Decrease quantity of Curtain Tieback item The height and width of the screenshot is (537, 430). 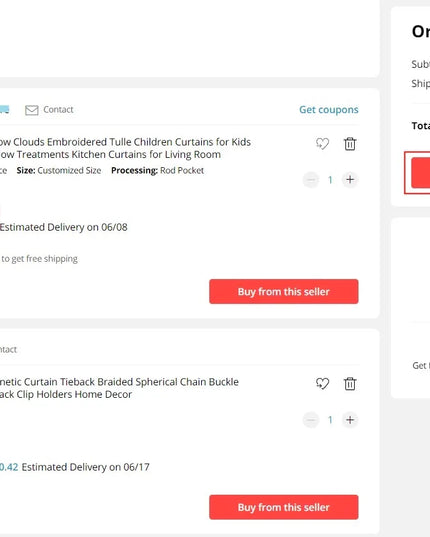tap(311, 420)
